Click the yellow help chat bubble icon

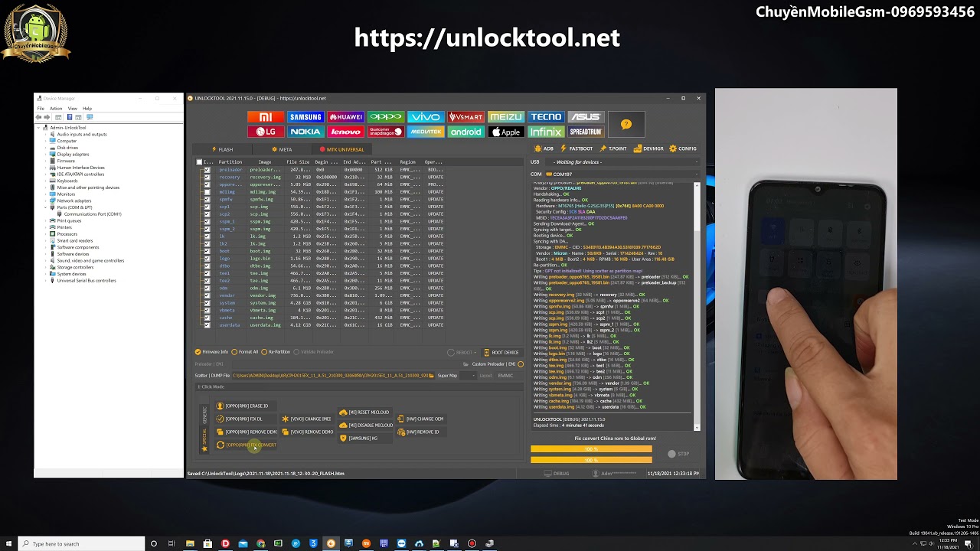pos(626,125)
